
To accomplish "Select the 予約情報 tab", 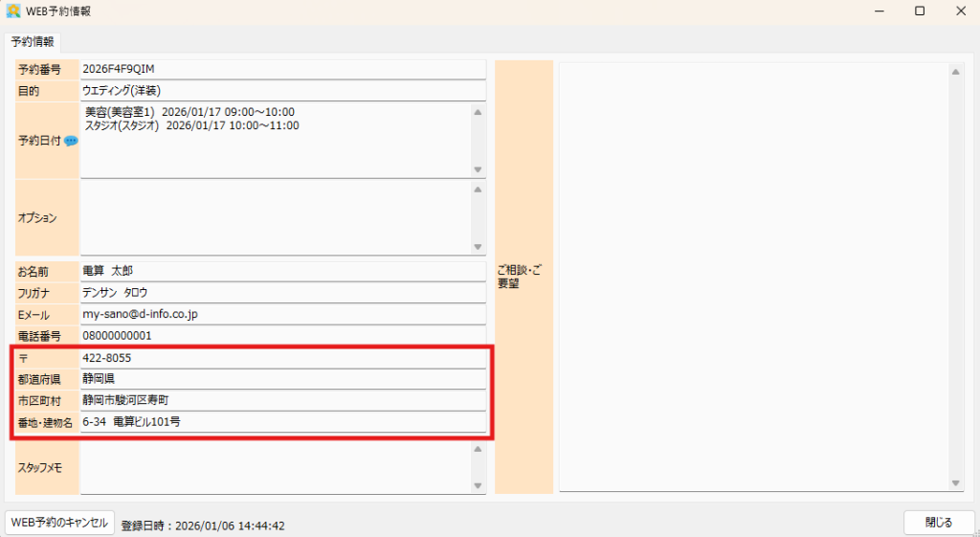I will [33, 42].
